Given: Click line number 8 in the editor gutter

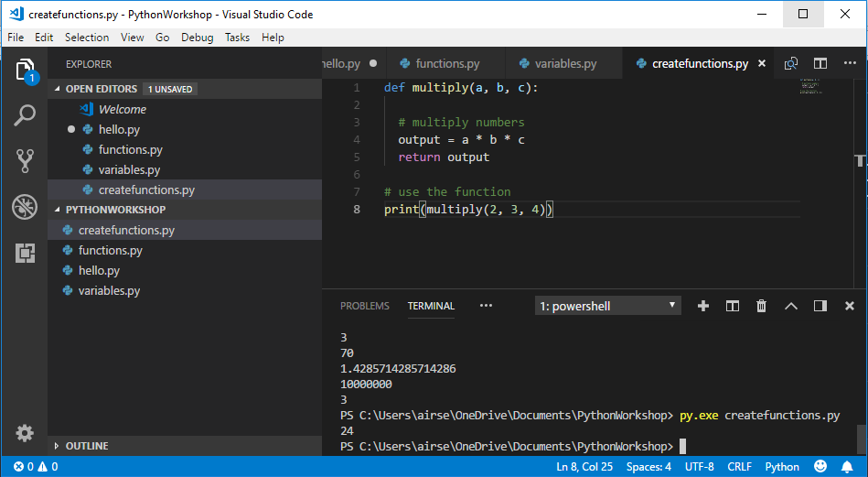Looking at the screenshot, I should [x=357, y=209].
